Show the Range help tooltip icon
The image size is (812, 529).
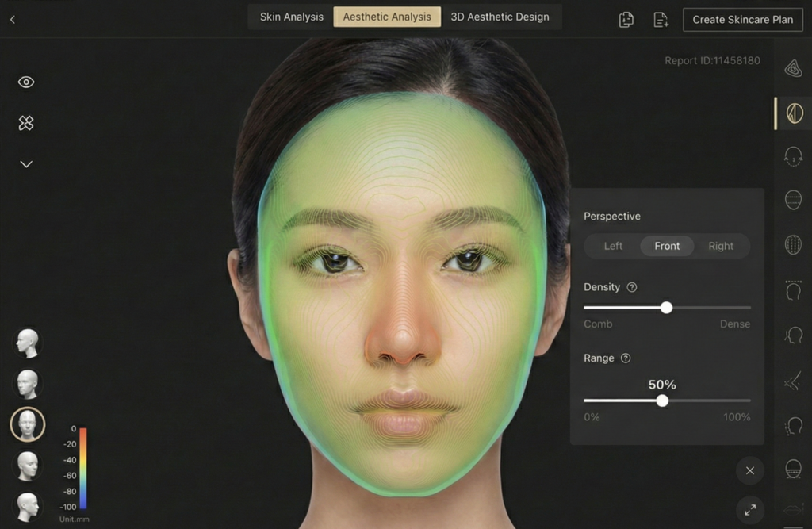pyautogui.click(x=626, y=358)
